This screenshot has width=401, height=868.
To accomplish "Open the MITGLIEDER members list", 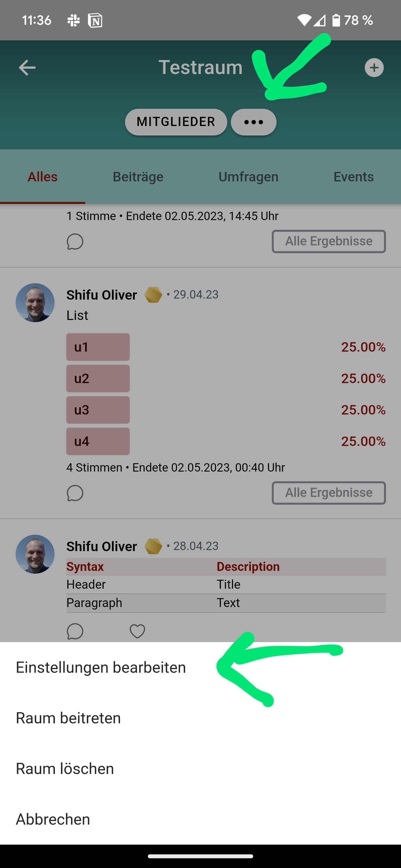I will point(176,122).
